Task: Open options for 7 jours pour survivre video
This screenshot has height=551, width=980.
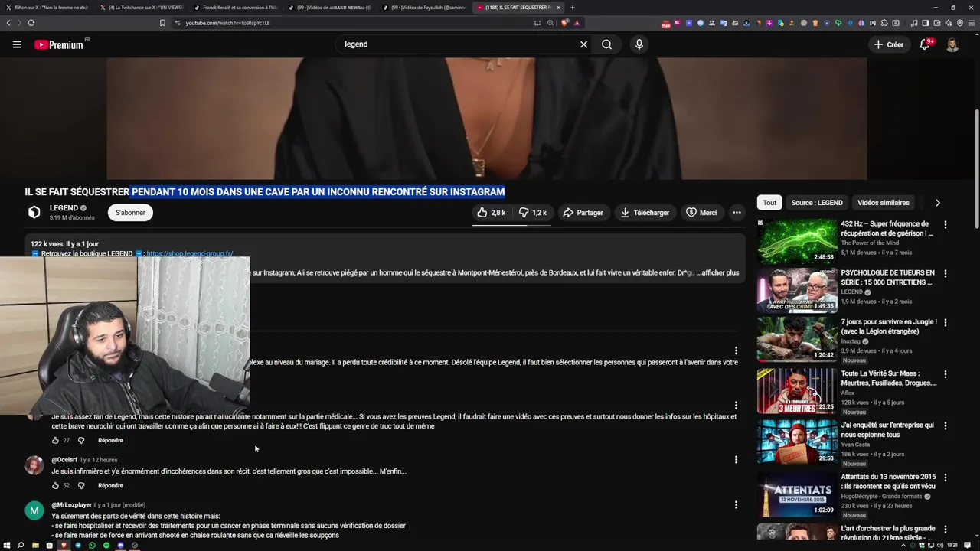Action: pyautogui.click(x=945, y=323)
